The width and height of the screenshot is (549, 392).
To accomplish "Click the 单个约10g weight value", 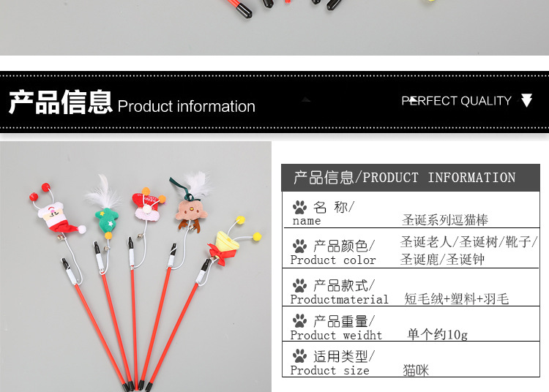I will point(437,334).
